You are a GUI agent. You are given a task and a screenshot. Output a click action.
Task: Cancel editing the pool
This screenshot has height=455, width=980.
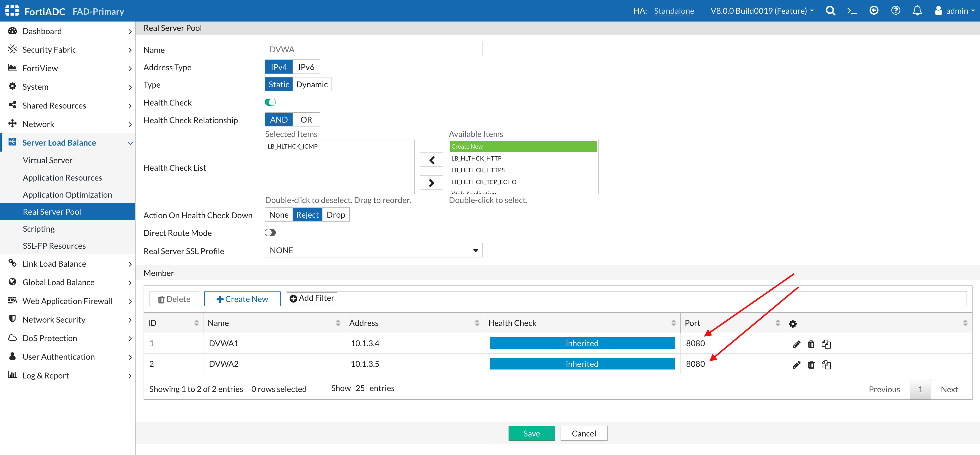tap(584, 433)
